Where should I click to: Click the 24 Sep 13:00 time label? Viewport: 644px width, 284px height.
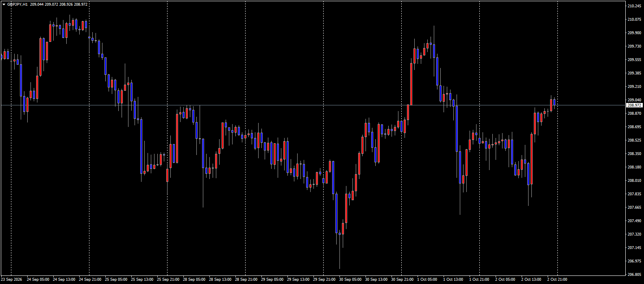click(64, 280)
